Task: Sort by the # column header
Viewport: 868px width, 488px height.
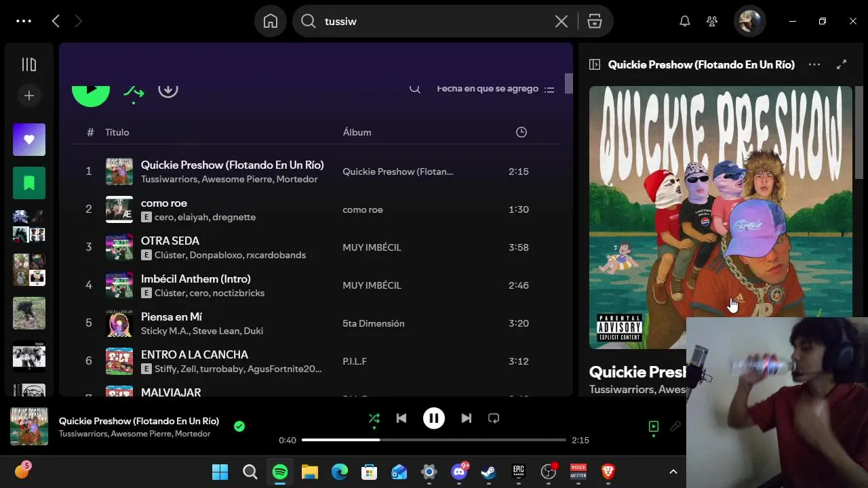Action: (90, 132)
